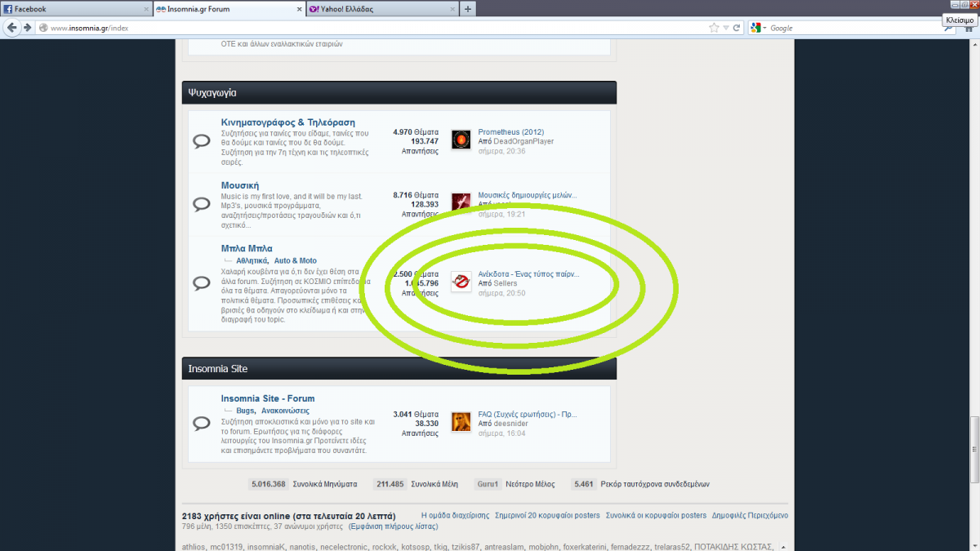Image resolution: width=980 pixels, height=551 pixels.
Task: Open the Bugs subforum
Action: coord(245,411)
